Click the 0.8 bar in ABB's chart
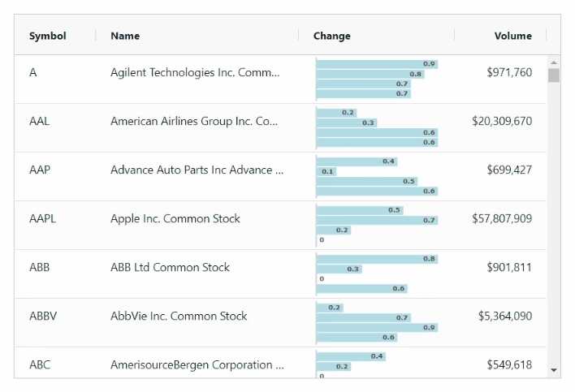This screenshot has height=392, width=575. [377, 259]
